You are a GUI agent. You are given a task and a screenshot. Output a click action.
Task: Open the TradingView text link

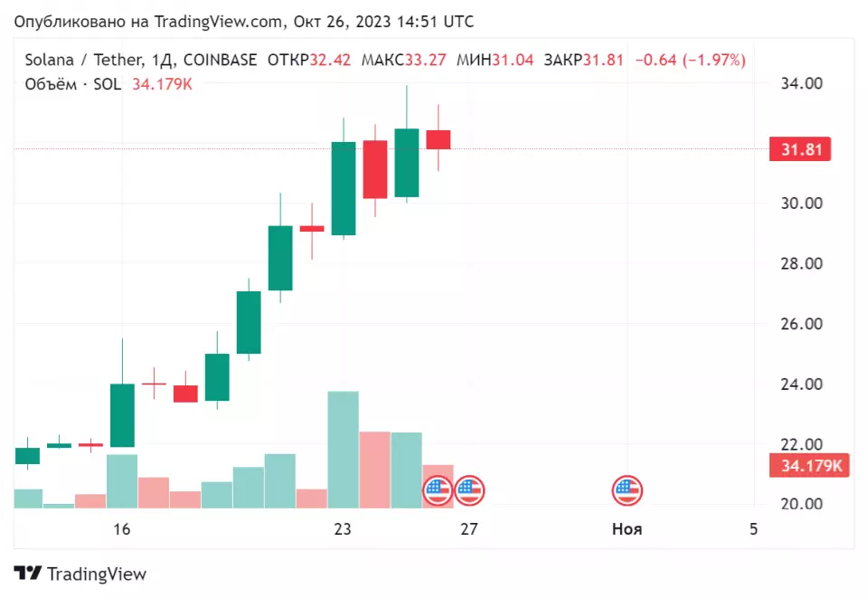pos(97,574)
